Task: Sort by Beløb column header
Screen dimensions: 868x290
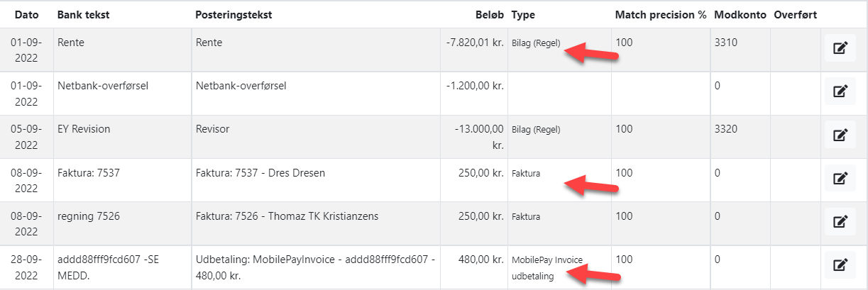Action: 489,15
